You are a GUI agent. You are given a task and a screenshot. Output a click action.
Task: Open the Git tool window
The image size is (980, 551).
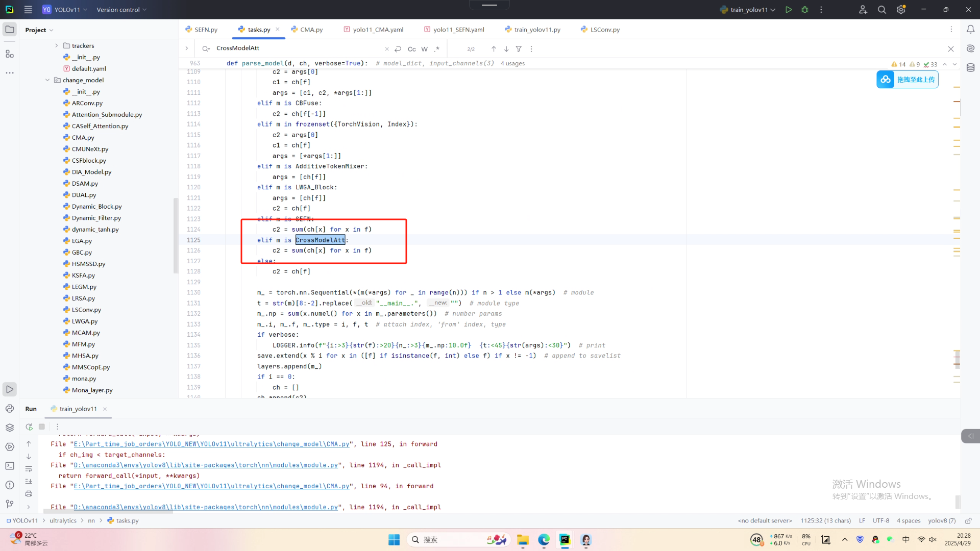[x=9, y=504]
